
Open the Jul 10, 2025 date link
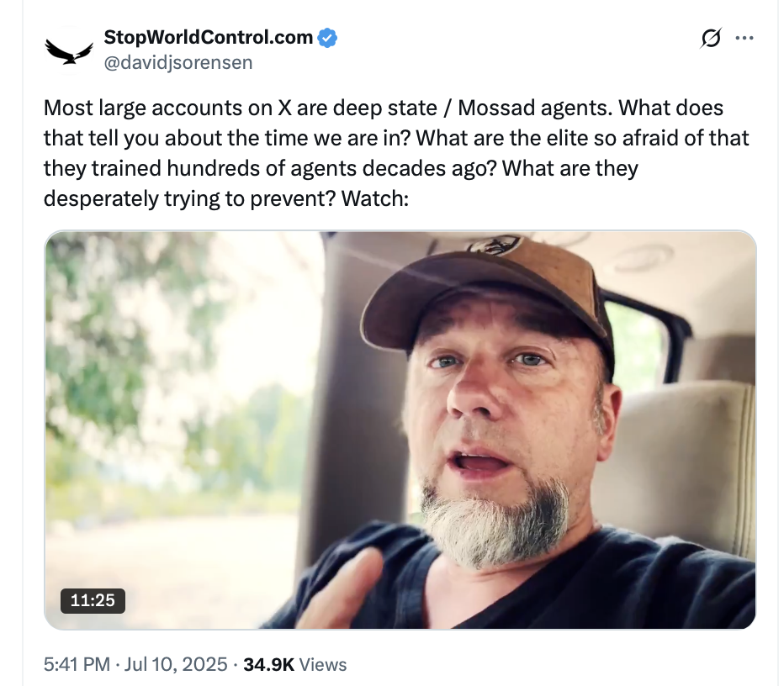click(x=176, y=664)
